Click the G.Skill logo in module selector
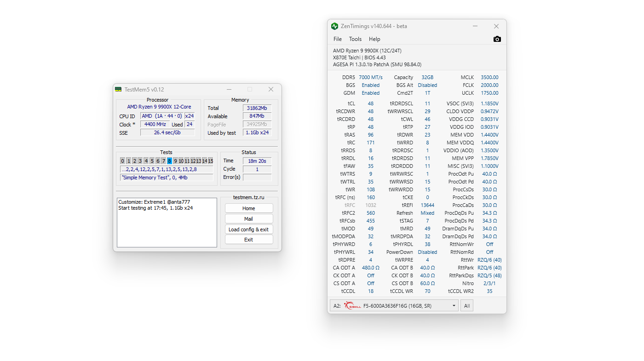Screen dimensions: 644x361 click(352, 305)
